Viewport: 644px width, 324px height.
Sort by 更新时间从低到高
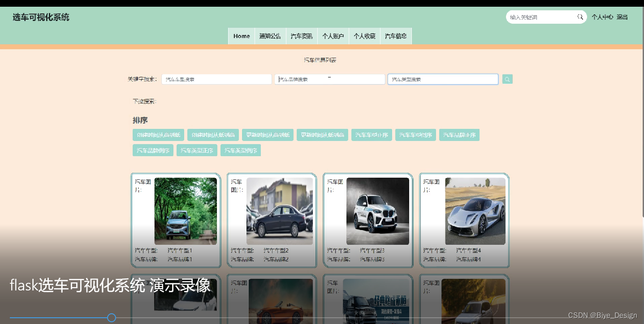click(322, 135)
